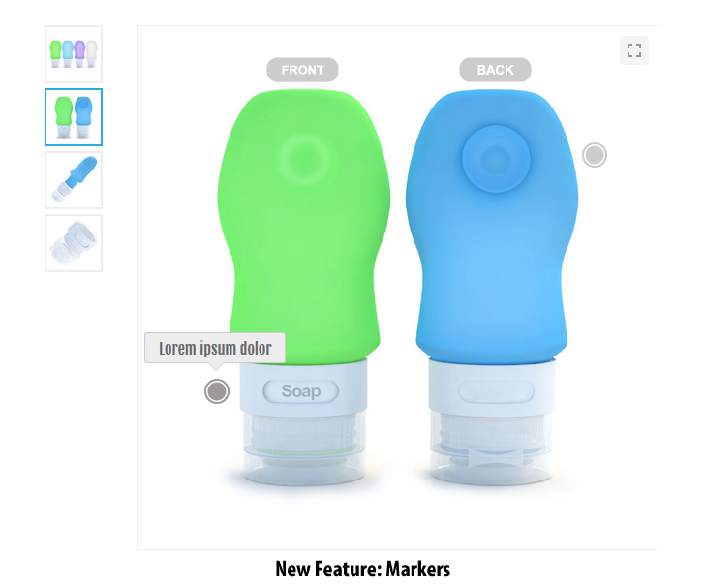
Task: Click the green bottle's clear cap
Action: [x=304, y=448]
